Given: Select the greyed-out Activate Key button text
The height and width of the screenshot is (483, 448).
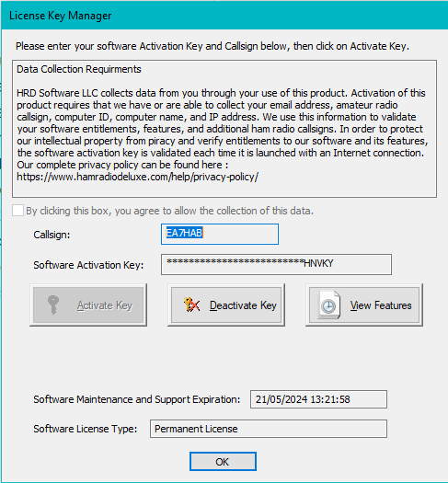Looking at the screenshot, I should (105, 305).
